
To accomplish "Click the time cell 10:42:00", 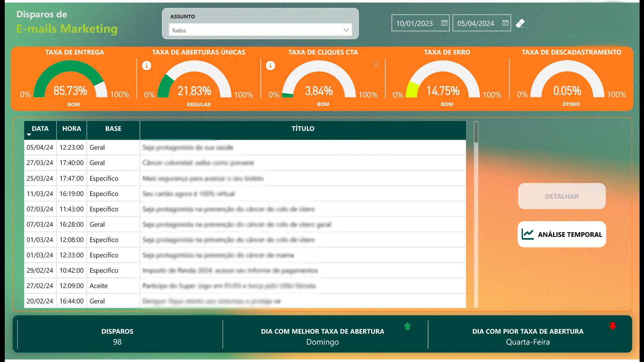I will point(72,270).
